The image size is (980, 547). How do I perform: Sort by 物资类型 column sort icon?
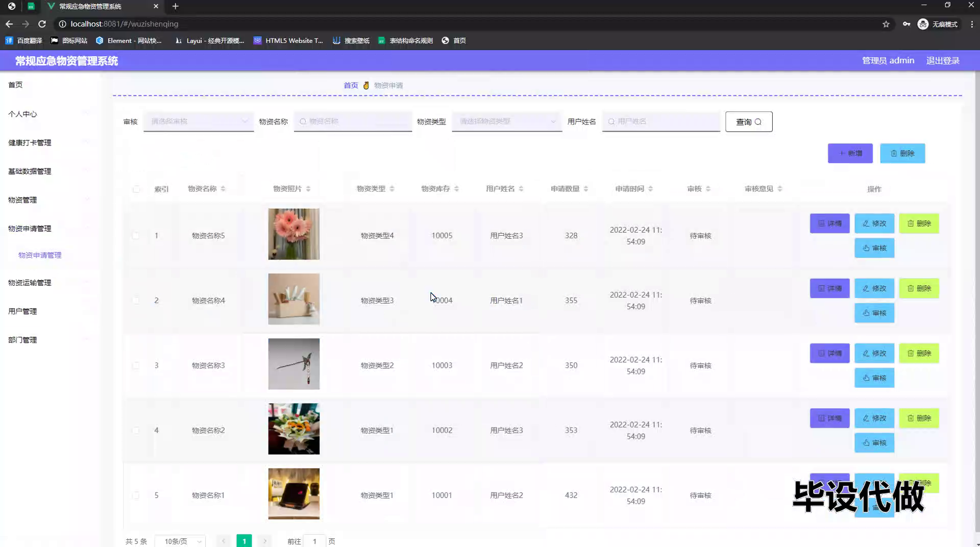[x=392, y=189]
